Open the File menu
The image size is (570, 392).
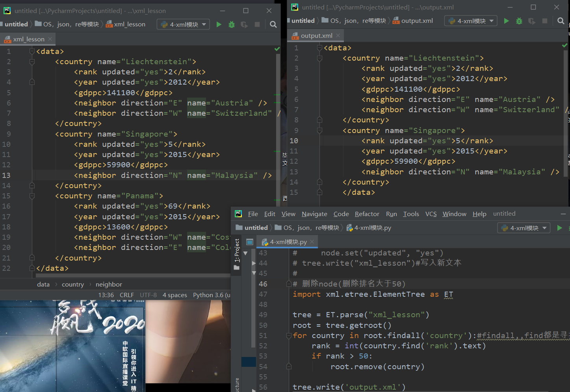point(253,214)
